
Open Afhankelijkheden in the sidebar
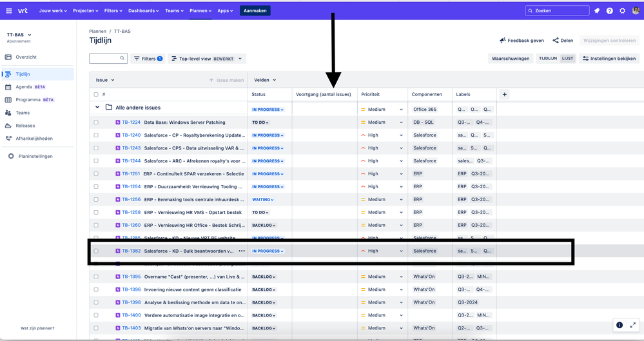38,139
